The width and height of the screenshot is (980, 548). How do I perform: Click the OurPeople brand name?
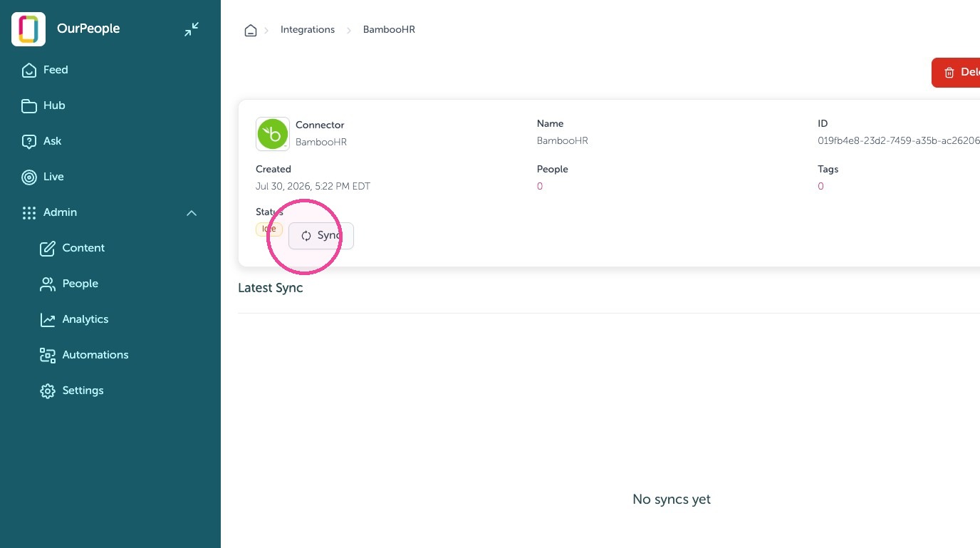pos(88,29)
